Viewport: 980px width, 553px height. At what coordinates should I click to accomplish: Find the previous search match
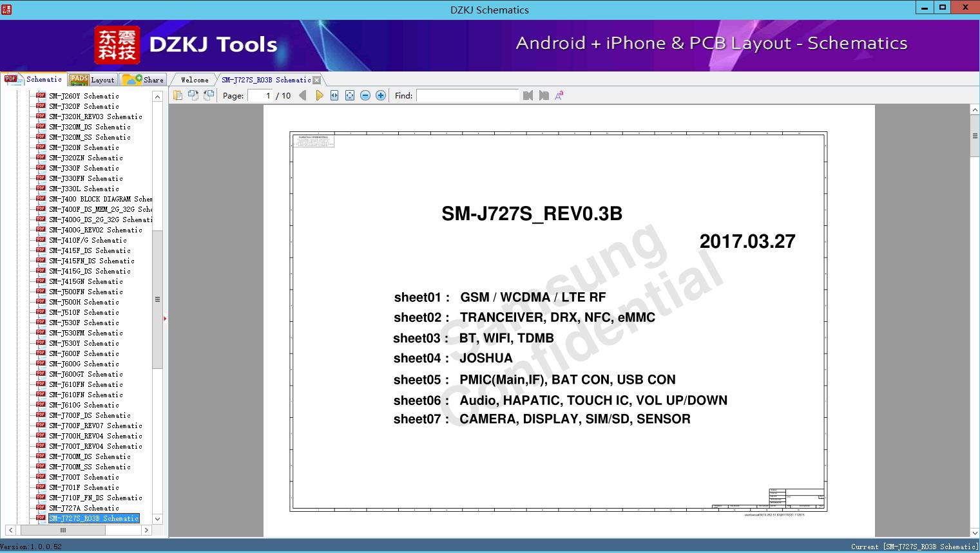[528, 95]
